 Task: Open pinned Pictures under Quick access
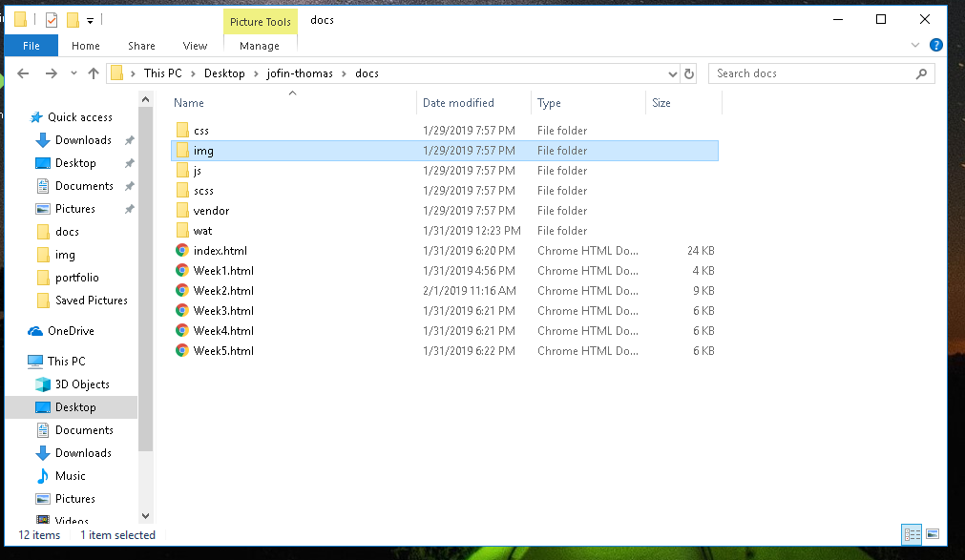point(75,209)
